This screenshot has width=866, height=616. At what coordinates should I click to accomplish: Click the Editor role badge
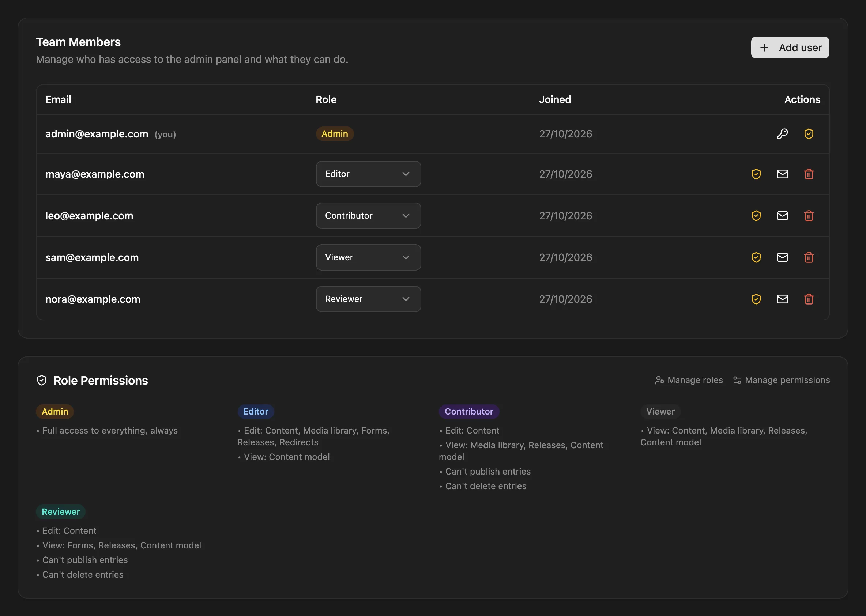click(x=255, y=412)
